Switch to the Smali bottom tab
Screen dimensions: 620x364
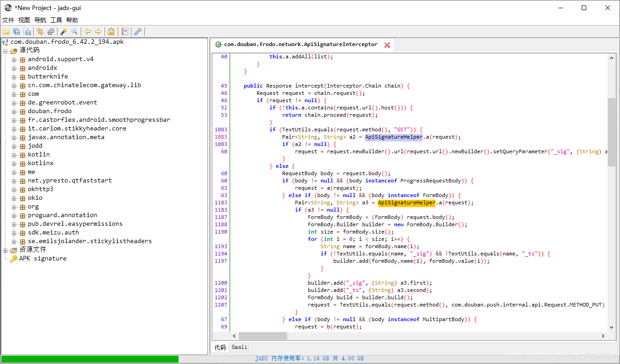pyautogui.click(x=239, y=347)
